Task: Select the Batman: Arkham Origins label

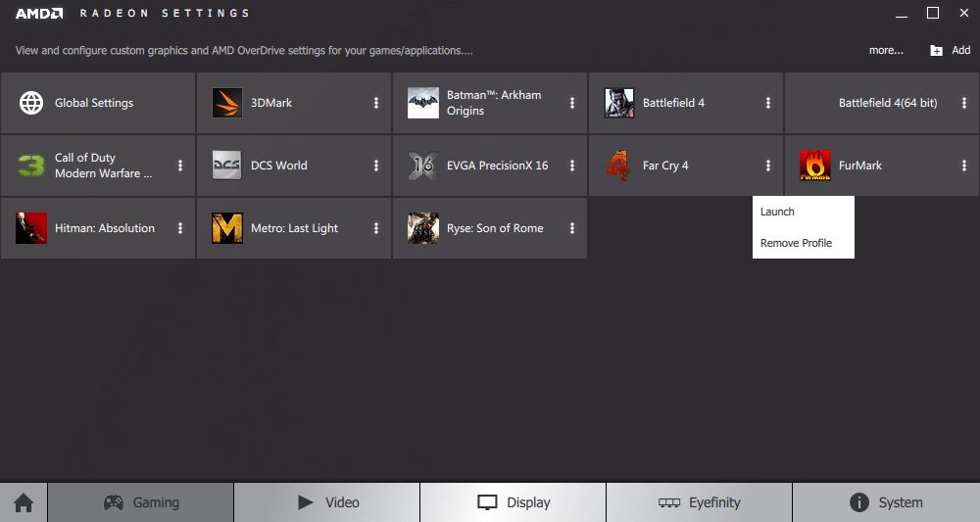Action: tap(494, 103)
